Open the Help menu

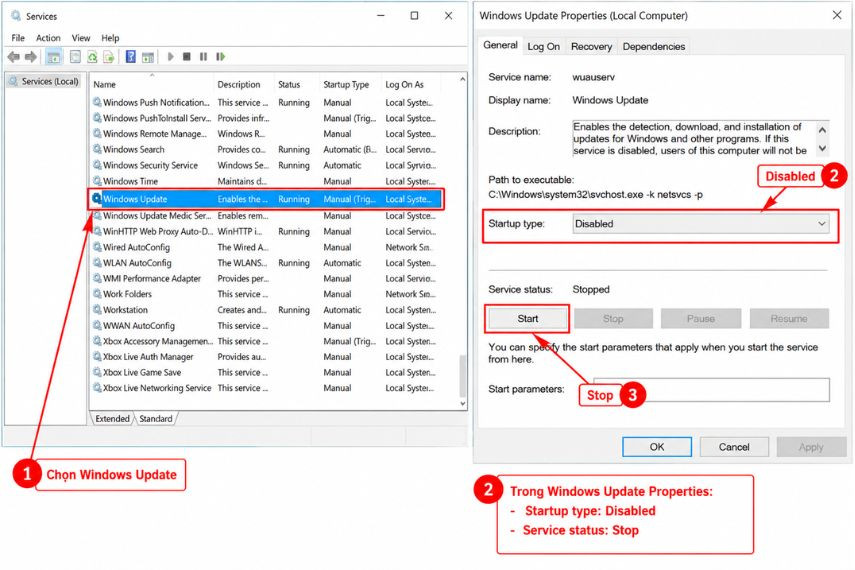tap(110, 38)
